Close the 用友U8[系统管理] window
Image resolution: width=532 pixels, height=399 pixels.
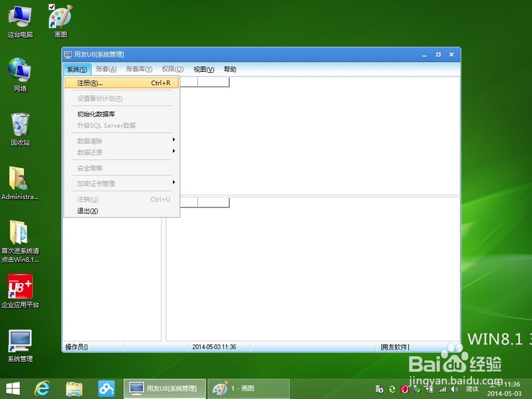tap(451, 55)
